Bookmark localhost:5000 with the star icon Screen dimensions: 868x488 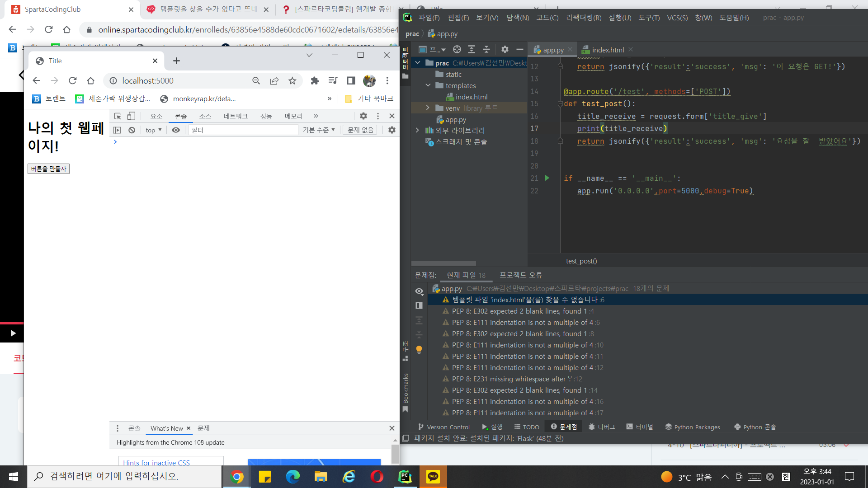coord(292,81)
